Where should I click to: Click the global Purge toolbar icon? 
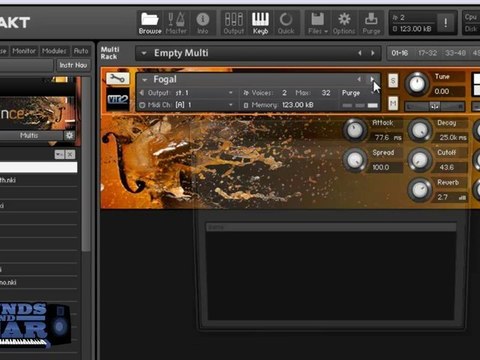pyautogui.click(x=371, y=23)
